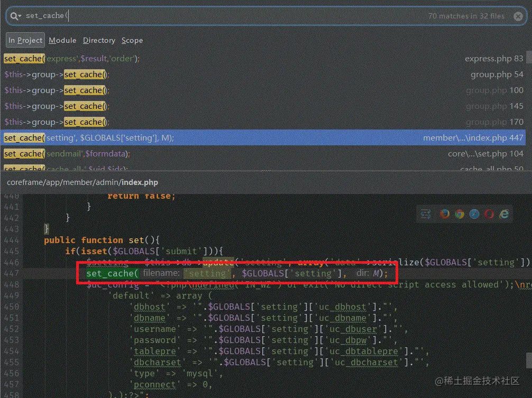This screenshot has height=398, width=532.
Task: Open the search history magnifier icon
Action: click(x=15, y=16)
